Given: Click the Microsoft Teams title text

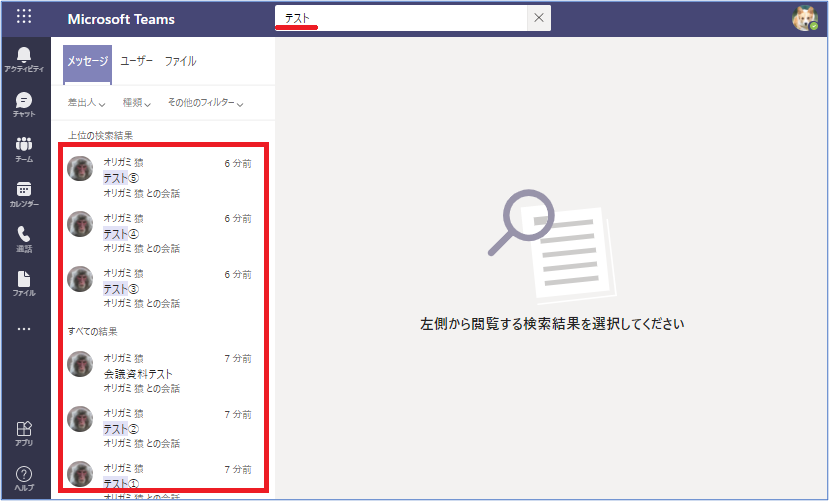Looking at the screenshot, I should coord(121,19).
